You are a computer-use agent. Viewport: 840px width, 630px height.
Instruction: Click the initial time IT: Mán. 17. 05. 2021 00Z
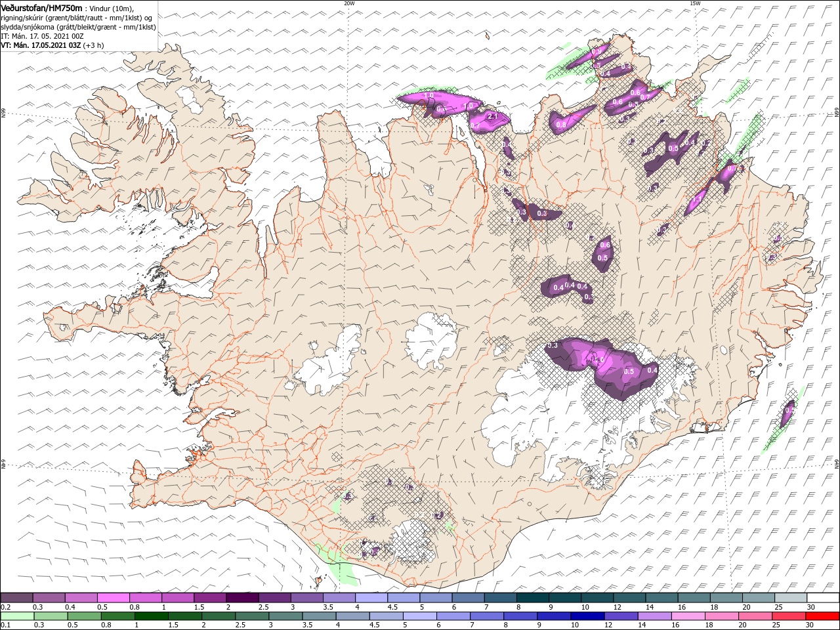pos(43,36)
